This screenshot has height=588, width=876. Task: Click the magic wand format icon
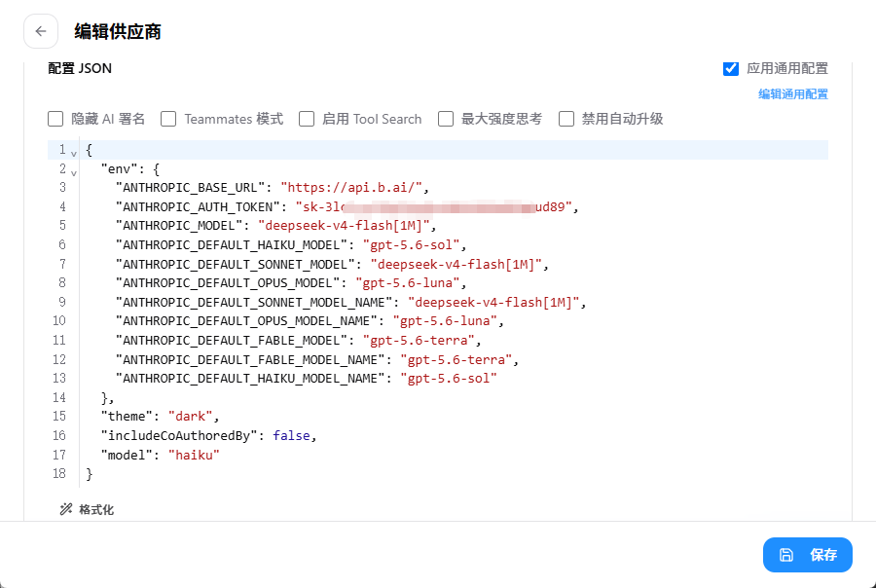click(x=66, y=509)
